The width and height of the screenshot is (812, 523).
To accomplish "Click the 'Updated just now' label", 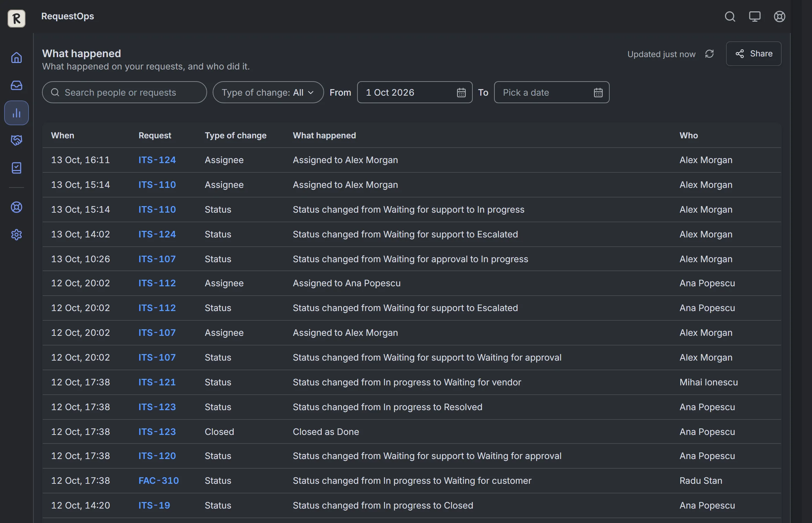I will (661, 54).
